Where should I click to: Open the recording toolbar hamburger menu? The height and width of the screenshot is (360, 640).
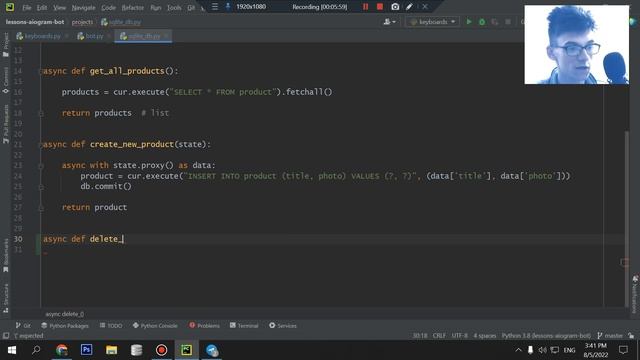[215, 7]
